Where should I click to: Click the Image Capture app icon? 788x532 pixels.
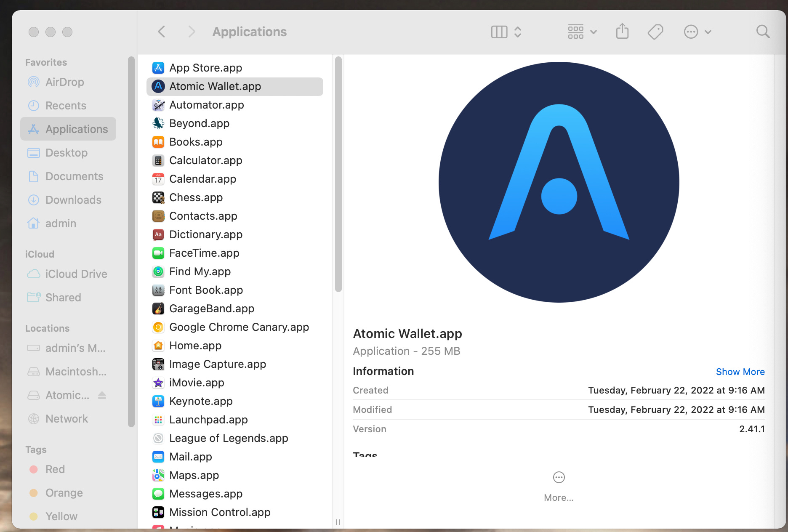point(158,364)
